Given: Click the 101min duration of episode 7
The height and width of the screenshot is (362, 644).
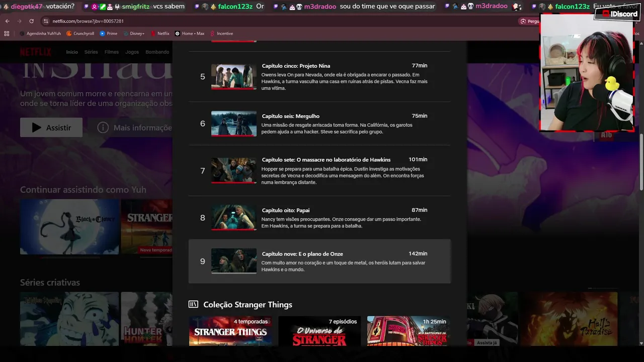Looking at the screenshot, I should [x=418, y=159].
